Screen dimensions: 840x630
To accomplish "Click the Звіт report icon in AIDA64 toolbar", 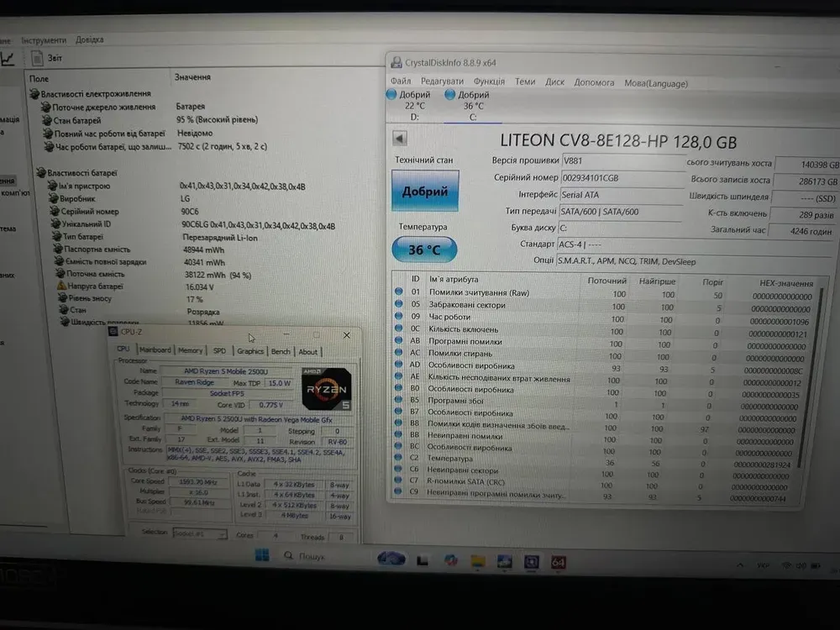I will click(36, 57).
